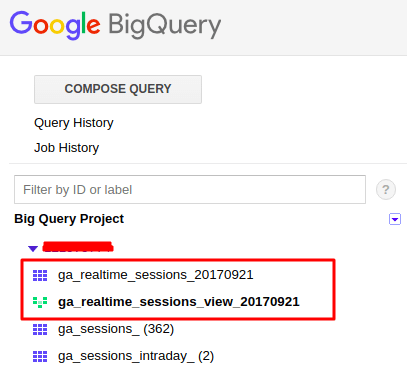Viewport: 407px width, 372px height.
Task: Click the green view icon beside ga_realtime_sessions_view_20170921
Action: tap(40, 302)
